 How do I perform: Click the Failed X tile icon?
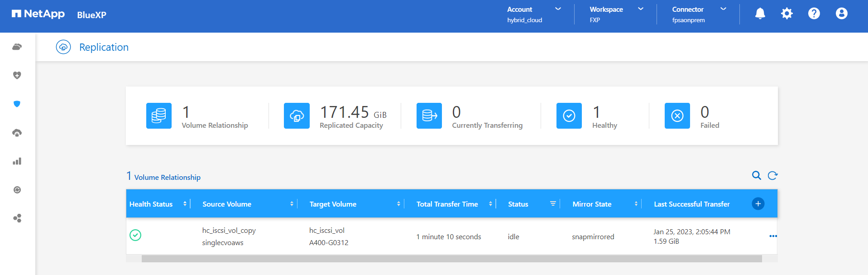677,116
